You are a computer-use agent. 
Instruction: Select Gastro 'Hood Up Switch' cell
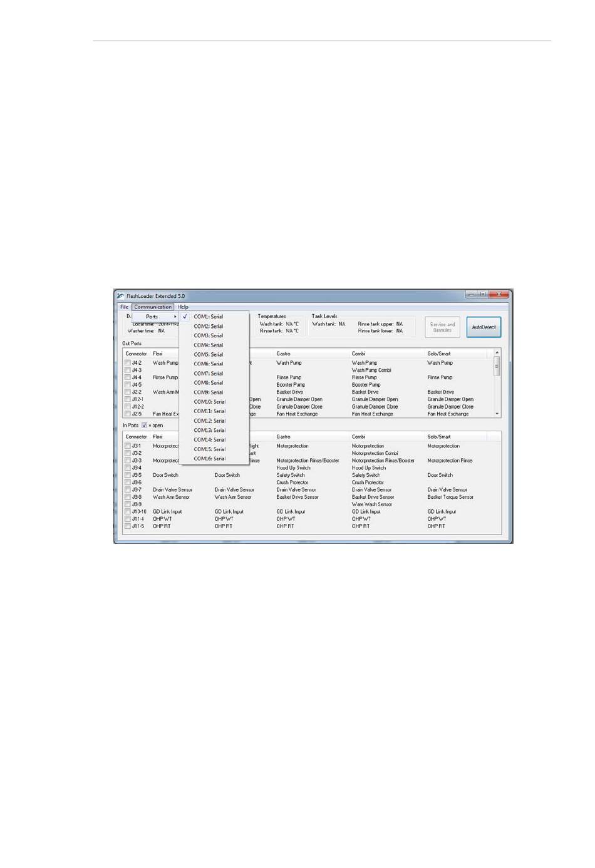pos(294,468)
